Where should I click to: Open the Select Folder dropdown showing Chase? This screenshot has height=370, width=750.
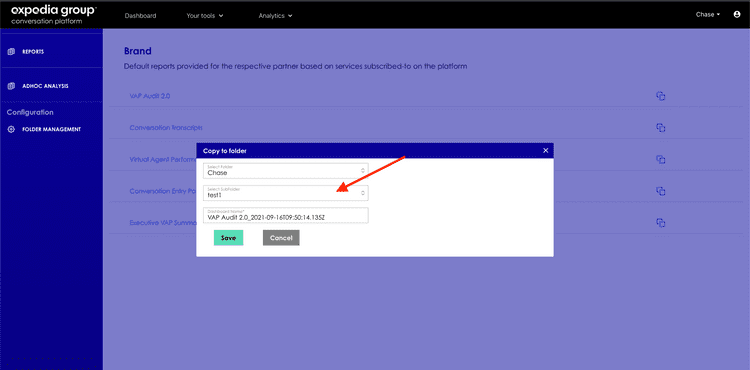click(286, 171)
